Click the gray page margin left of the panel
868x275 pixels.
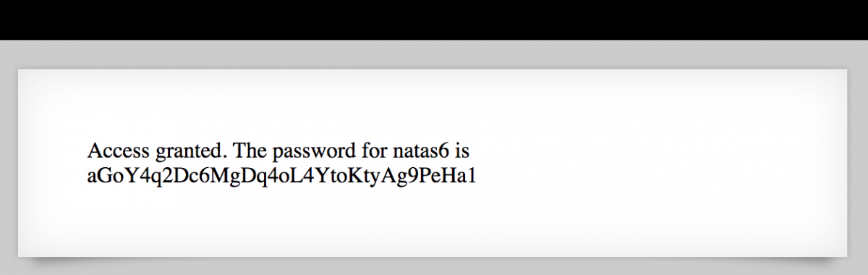coord(9,163)
